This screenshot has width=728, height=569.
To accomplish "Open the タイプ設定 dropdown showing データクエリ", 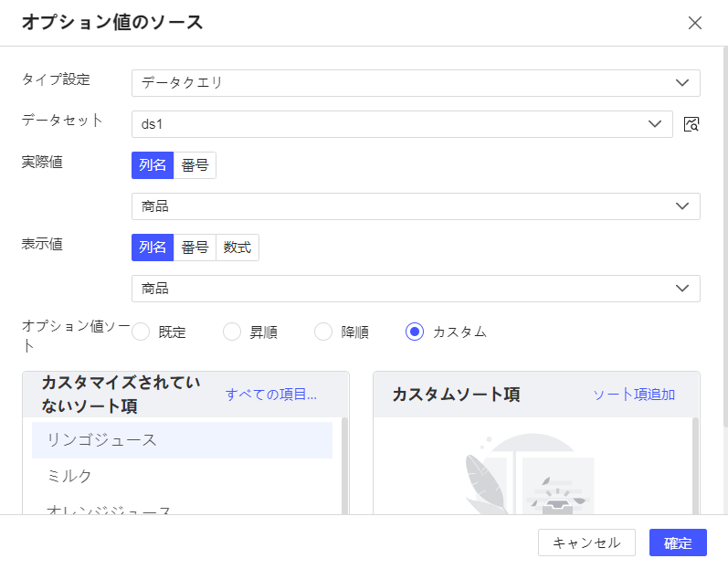I will tap(416, 83).
